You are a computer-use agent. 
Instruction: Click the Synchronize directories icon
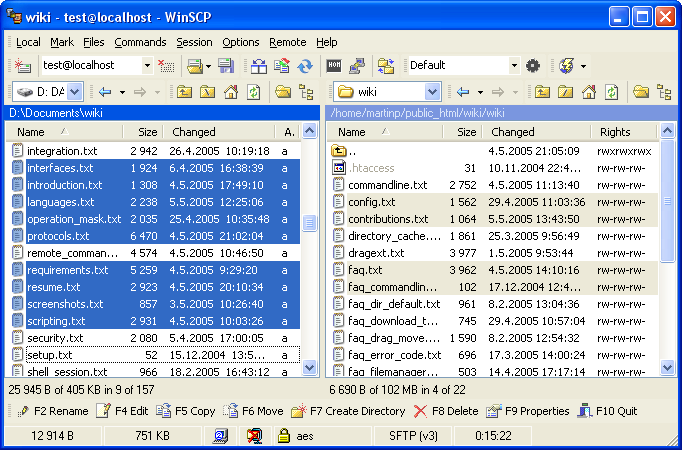[282, 66]
